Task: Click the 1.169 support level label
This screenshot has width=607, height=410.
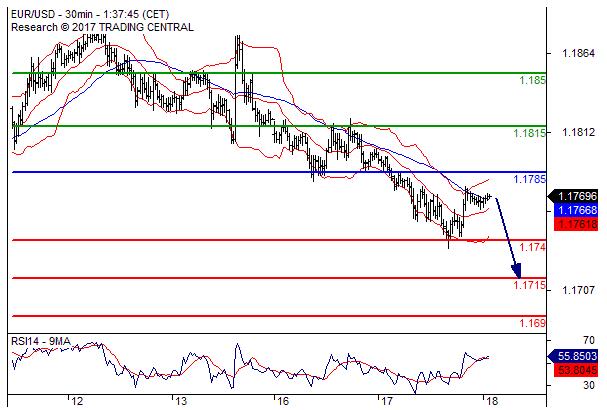Action: (x=532, y=323)
